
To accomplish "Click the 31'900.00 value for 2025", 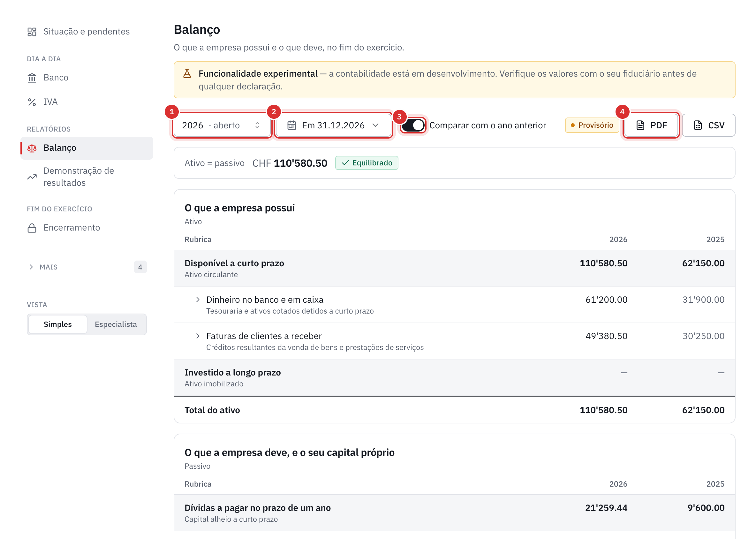I will click(703, 300).
